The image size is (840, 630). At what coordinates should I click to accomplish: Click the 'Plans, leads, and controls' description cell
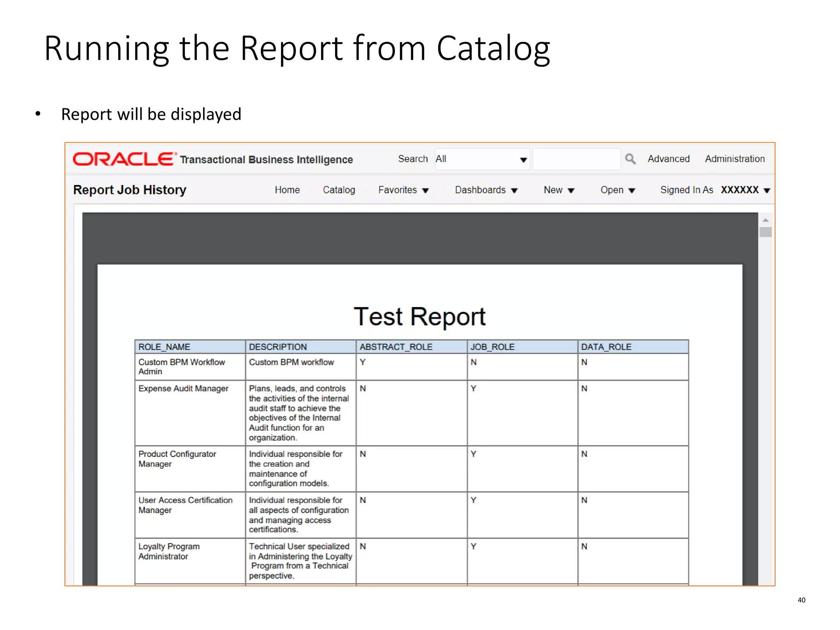(x=301, y=413)
